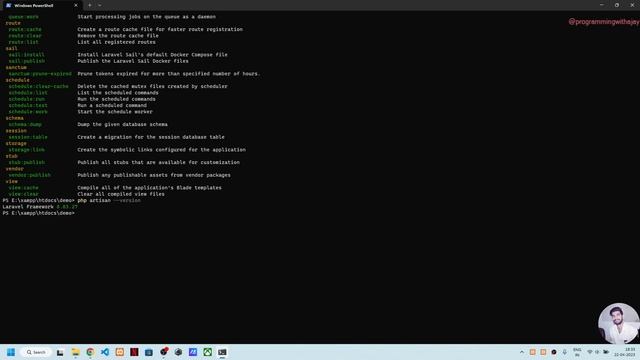
Task: Click the battery tray icon
Action: coord(606,352)
